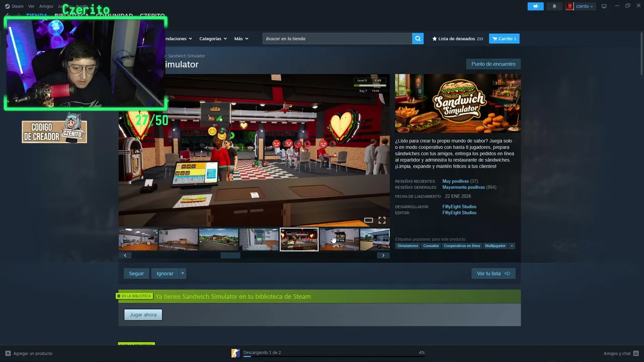Expand the Ignorar options arrow
This screenshot has width=644, height=362.
coord(183,274)
